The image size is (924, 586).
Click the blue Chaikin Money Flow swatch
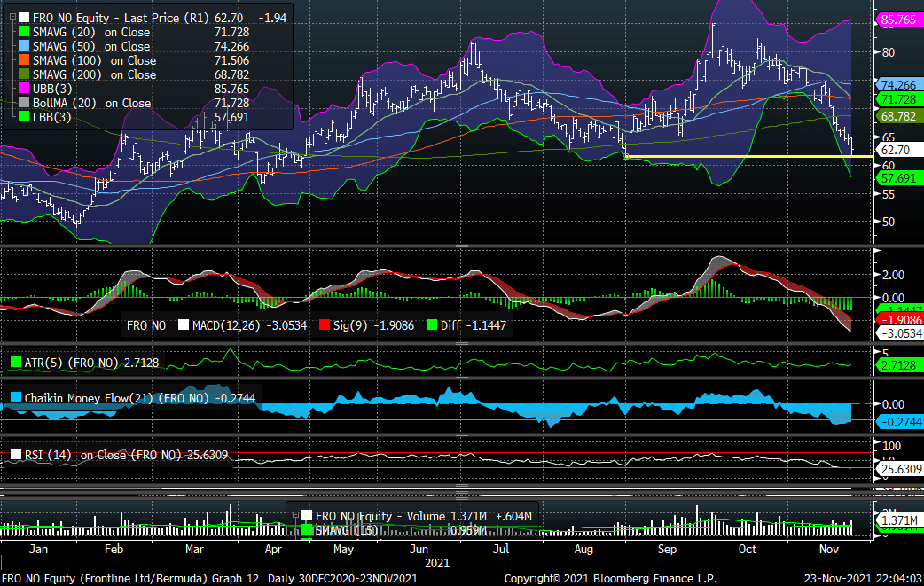16,398
